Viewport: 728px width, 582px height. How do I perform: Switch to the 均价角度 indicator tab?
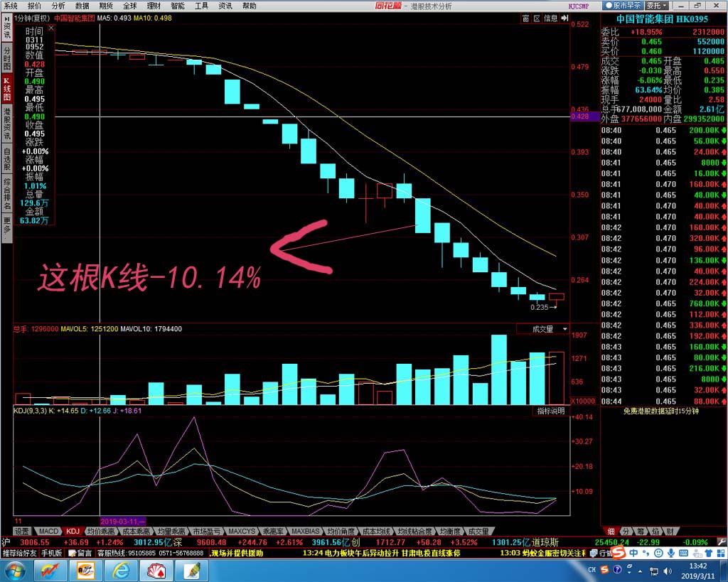tap(341, 531)
